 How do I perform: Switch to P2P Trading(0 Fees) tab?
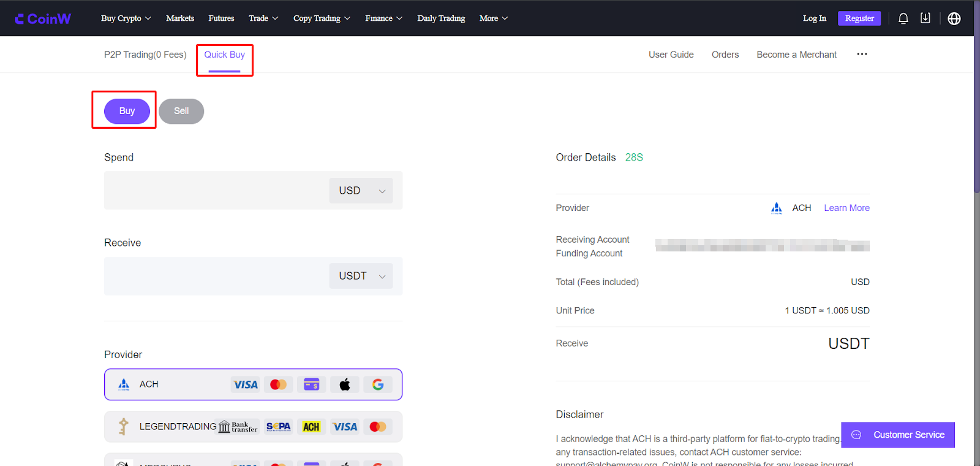(145, 55)
